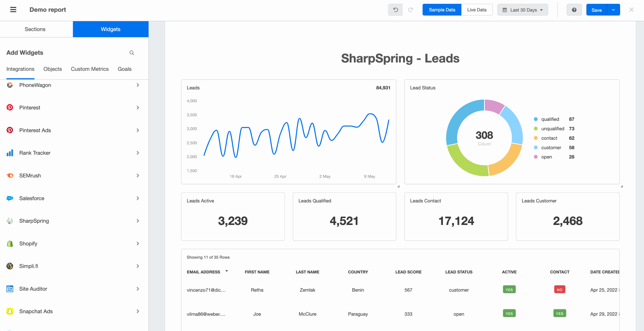Switch to the Sections tab

point(35,29)
